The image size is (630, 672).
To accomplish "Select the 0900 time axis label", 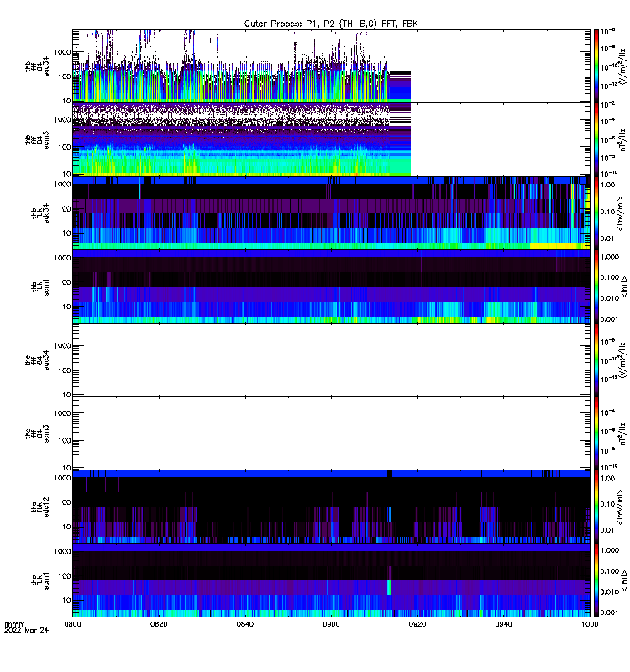I will (331, 624).
